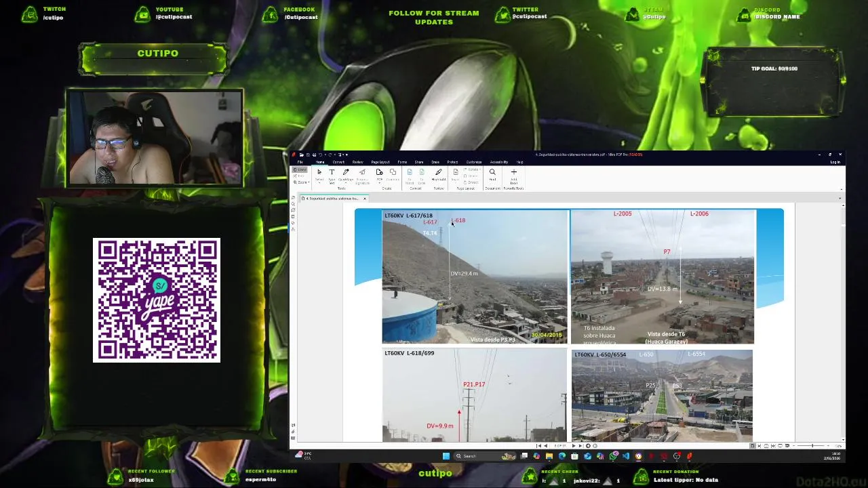This screenshot has width=868, height=488.
Task: Click the page number field
Action: pyautogui.click(x=559, y=446)
